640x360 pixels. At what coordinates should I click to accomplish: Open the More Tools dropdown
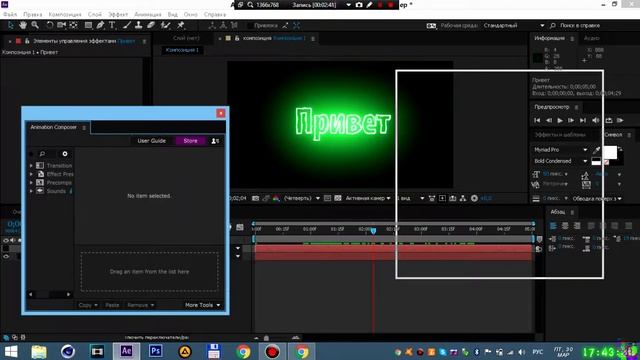(x=202, y=305)
